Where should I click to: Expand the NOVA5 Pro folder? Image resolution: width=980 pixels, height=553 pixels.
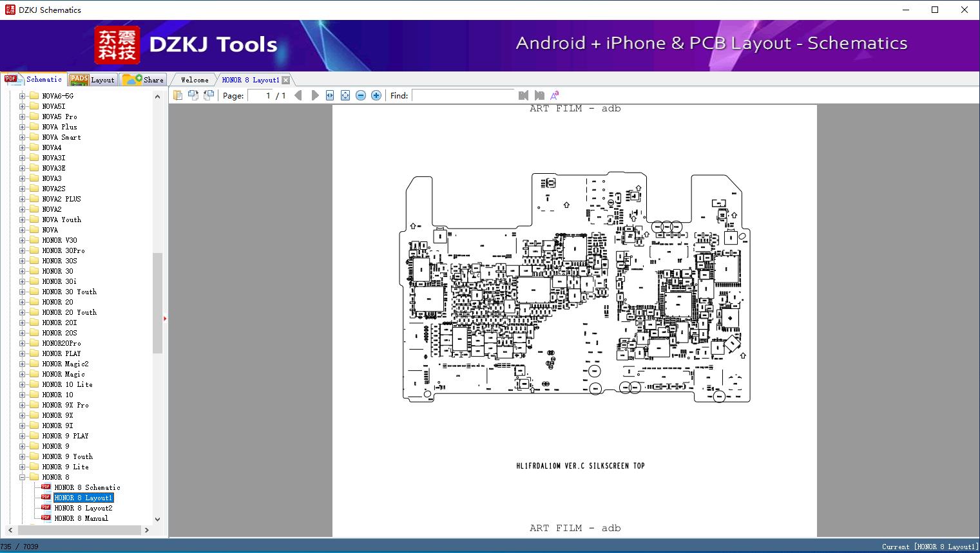point(22,117)
